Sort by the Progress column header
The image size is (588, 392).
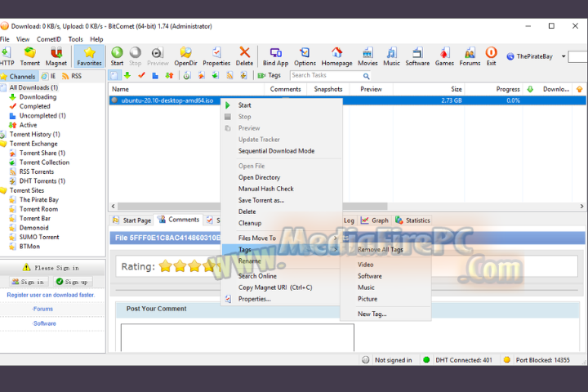pos(495,89)
